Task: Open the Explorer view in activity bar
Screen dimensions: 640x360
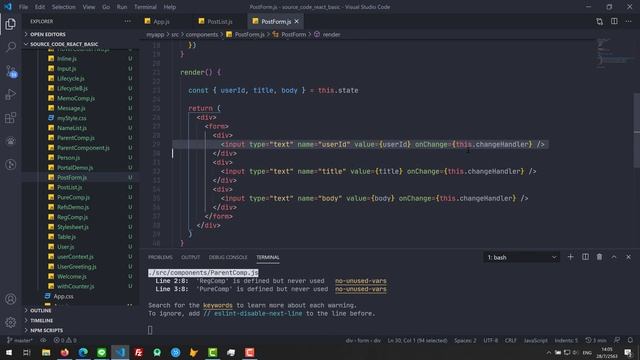Action: [11, 24]
